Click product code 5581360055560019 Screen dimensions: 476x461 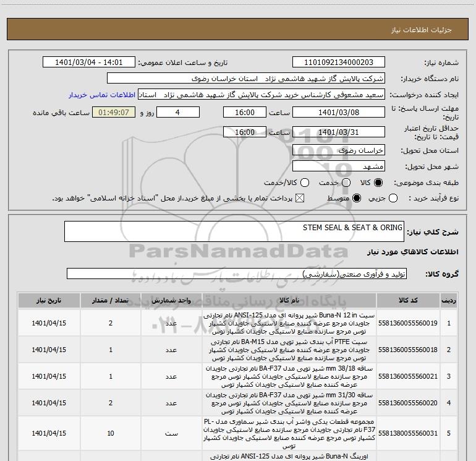point(408,323)
